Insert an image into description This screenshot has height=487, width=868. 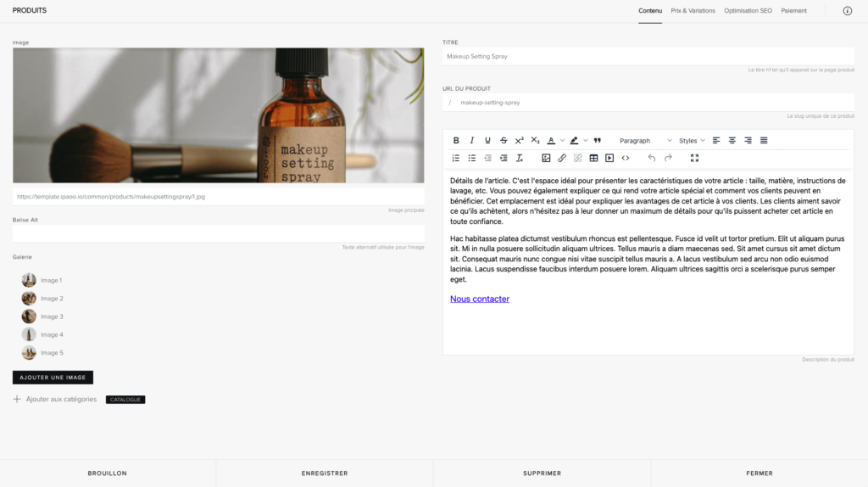click(x=546, y=159)
